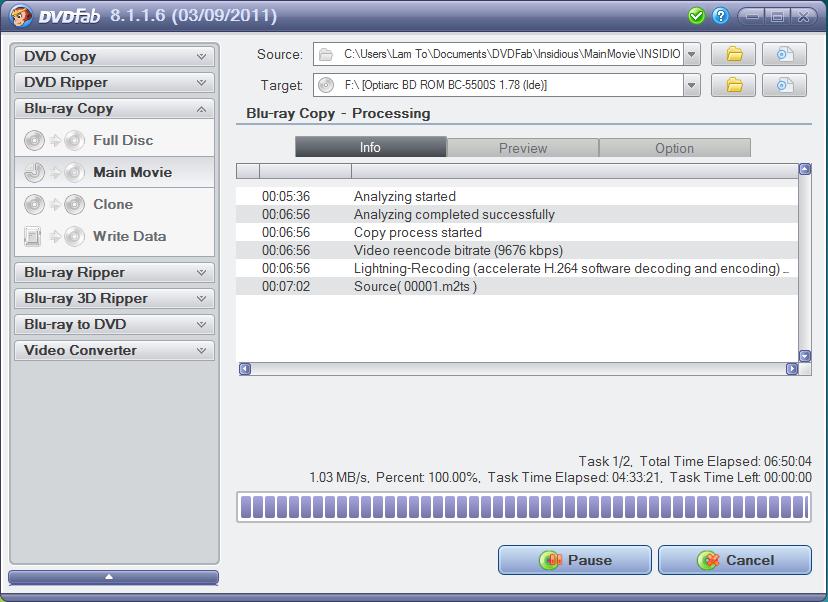This screenshot has width=828, height=602.
Task: Browse for source folder with folder icon
Action: tap(733, 54)
